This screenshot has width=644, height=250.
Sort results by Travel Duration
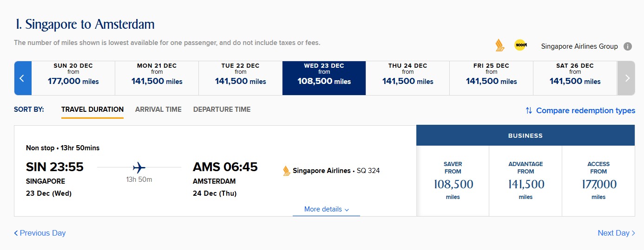pos(92,109)
